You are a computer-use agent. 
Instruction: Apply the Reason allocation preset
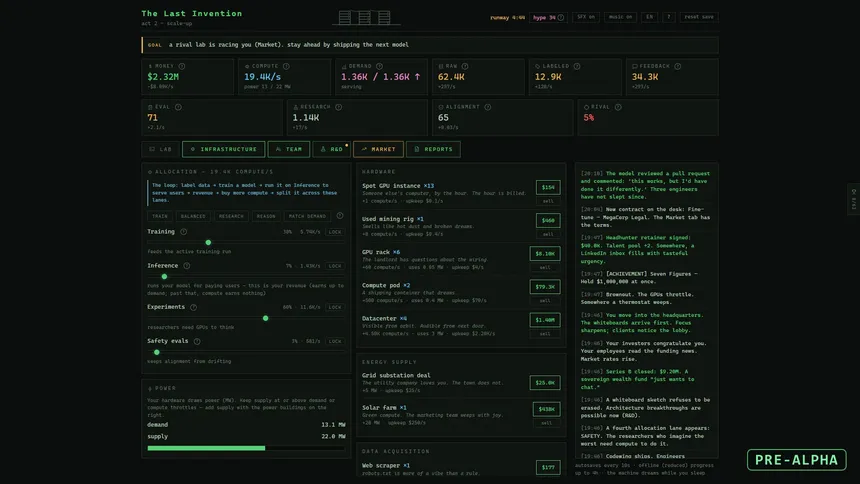tap(266, 216)
